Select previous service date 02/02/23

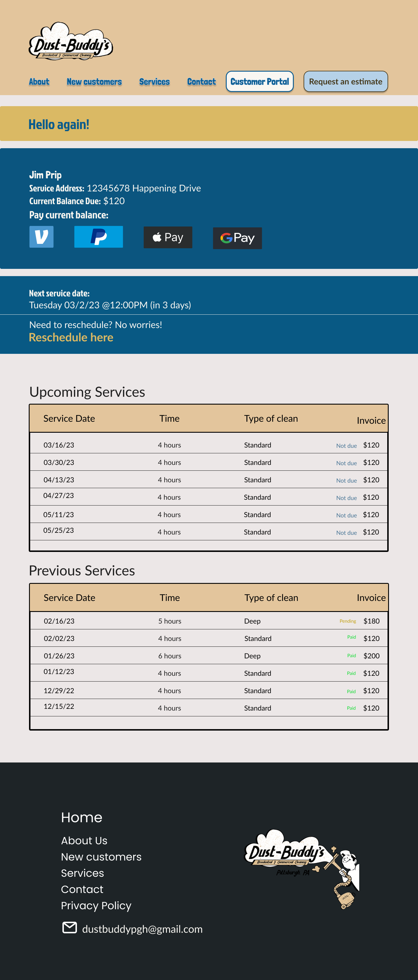click(60, 639)
